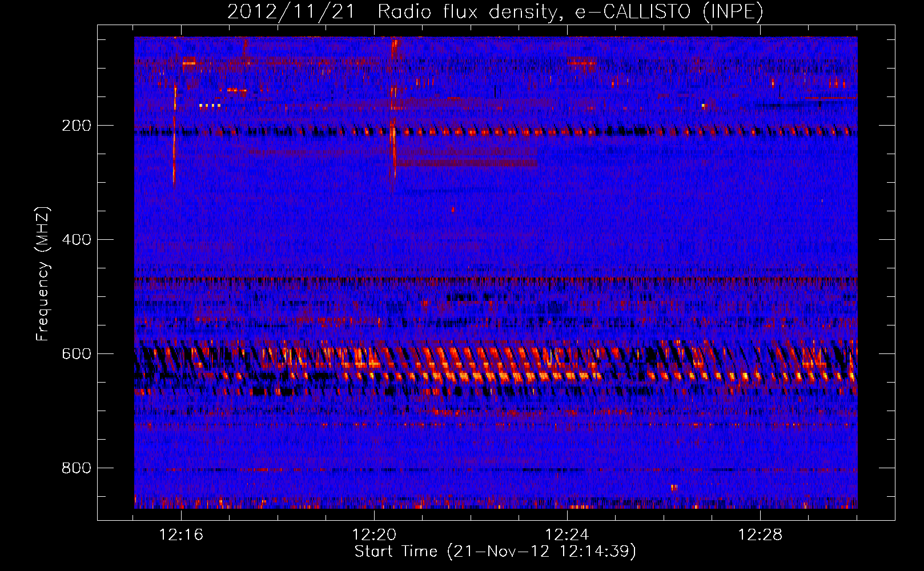
Task: Click the 200 frequency tick label
Action: point(77,126)
